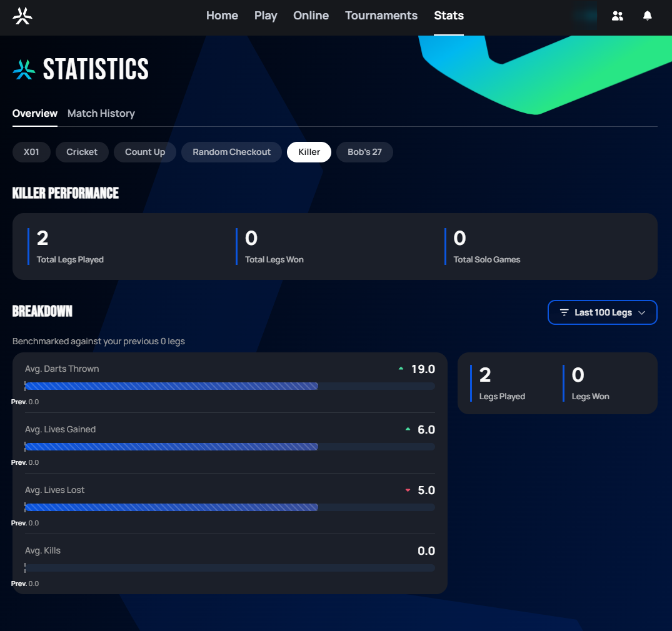
Task: Click Prev. 0.0 under Avg. Darts Thrown
Action: pos(25,402)
